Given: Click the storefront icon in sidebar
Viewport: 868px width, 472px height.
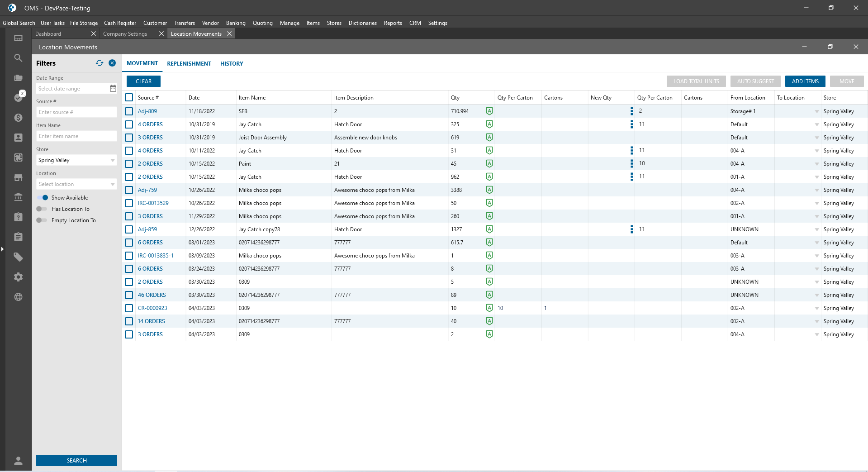Looking at the screenshot, I should click(x=18, y=177).
